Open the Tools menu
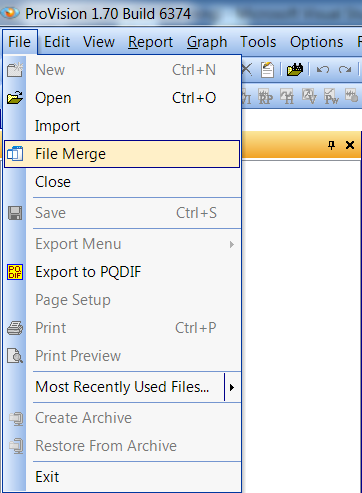362x493 pixels. pyautogui.click(x=258, y=42)
